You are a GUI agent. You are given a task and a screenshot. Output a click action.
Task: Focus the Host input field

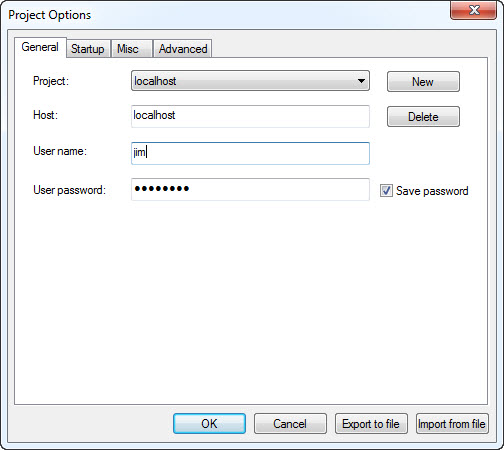pyautogui.click(x=250, y=116)
